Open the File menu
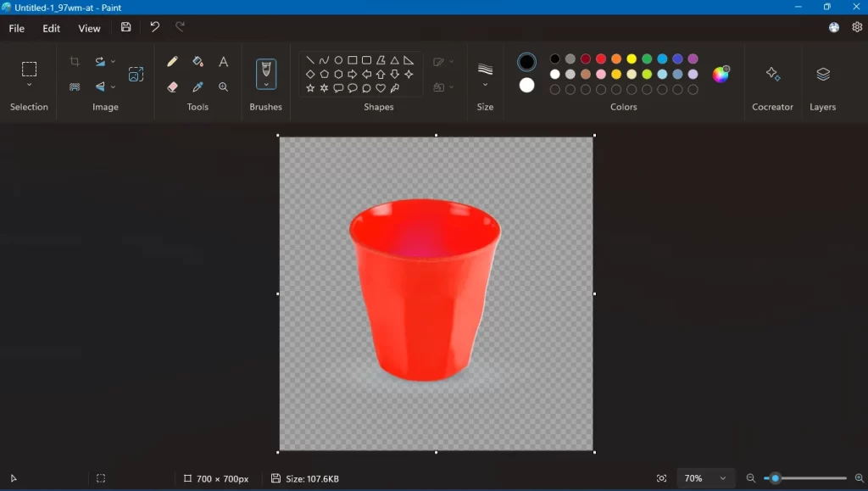The width and height of the screenshot is (868, 491). tap(16, 28)
